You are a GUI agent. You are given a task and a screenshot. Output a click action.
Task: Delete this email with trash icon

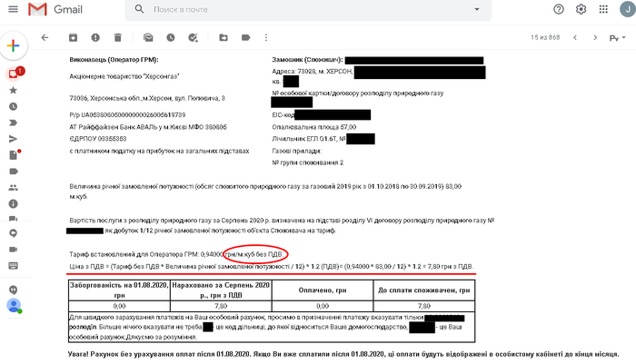click(x=118, y=38)
